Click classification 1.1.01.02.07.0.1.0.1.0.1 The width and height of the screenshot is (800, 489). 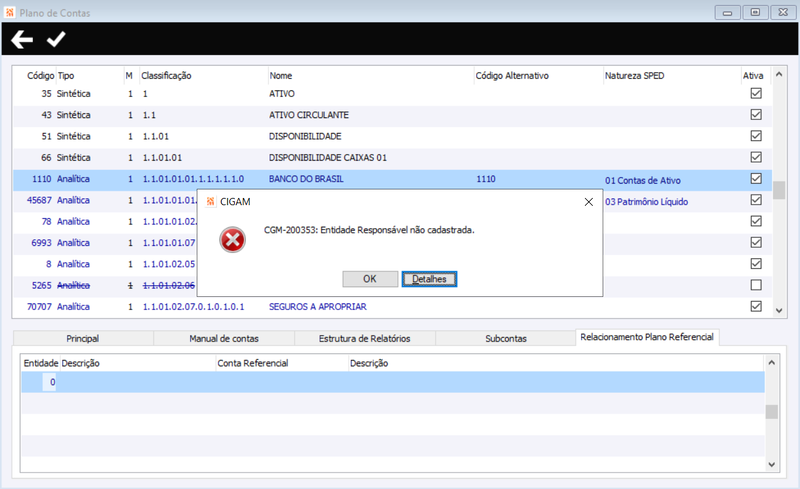pyautogui.click(x=193, y=306)
